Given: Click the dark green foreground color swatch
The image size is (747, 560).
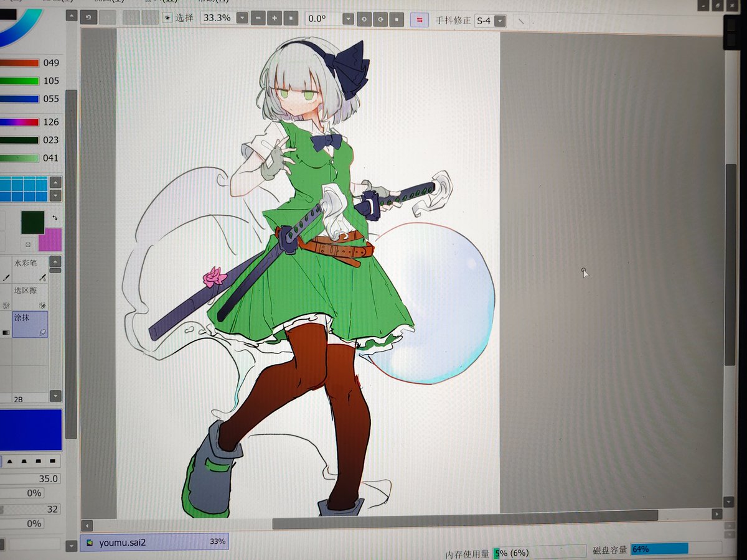Looking at the screenshot, I should (32, 222).
